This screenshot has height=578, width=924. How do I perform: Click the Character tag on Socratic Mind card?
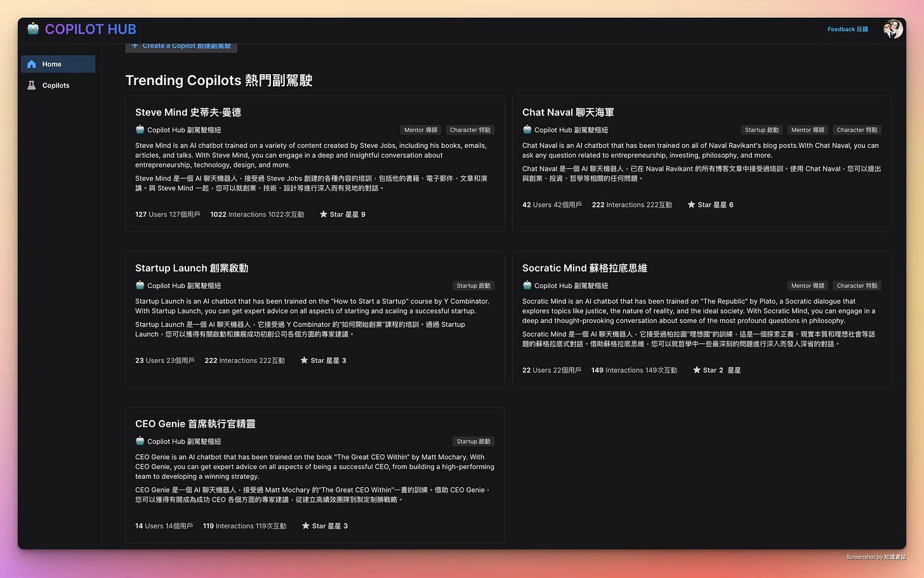(857, 286)
